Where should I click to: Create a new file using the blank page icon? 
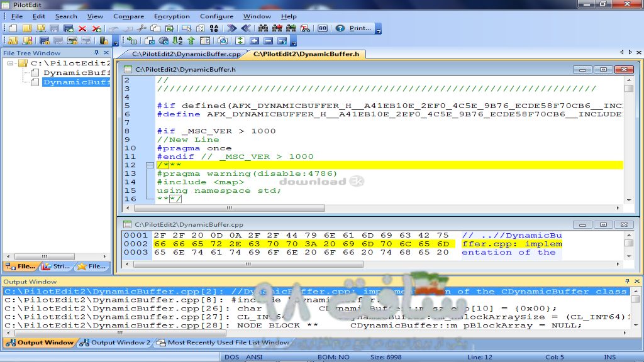(x=13, y=28)
